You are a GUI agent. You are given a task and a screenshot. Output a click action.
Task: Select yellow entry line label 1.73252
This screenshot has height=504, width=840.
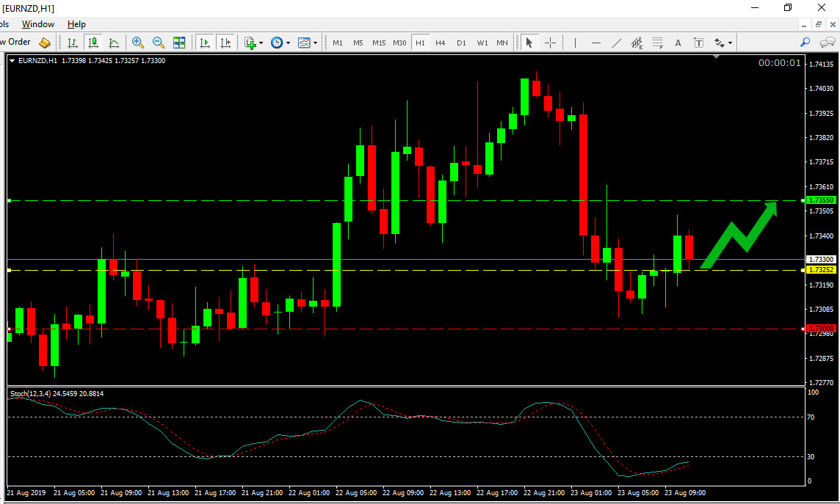pos(821,270)
